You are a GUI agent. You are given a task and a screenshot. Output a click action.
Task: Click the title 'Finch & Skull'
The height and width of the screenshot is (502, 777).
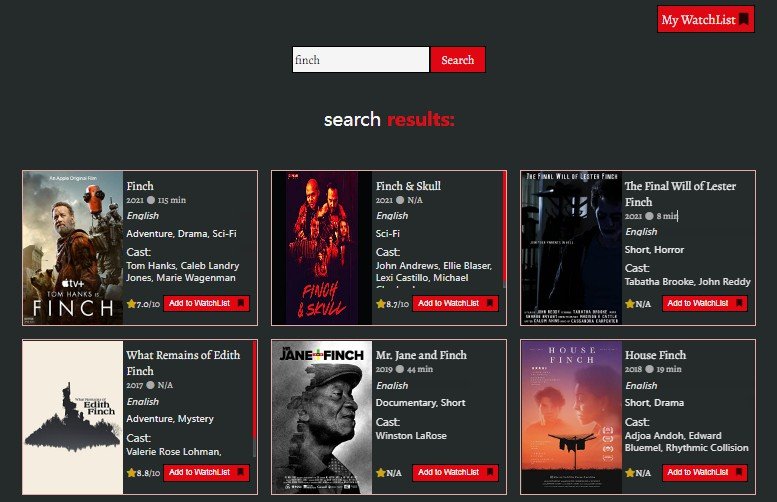tap(408, 186)
